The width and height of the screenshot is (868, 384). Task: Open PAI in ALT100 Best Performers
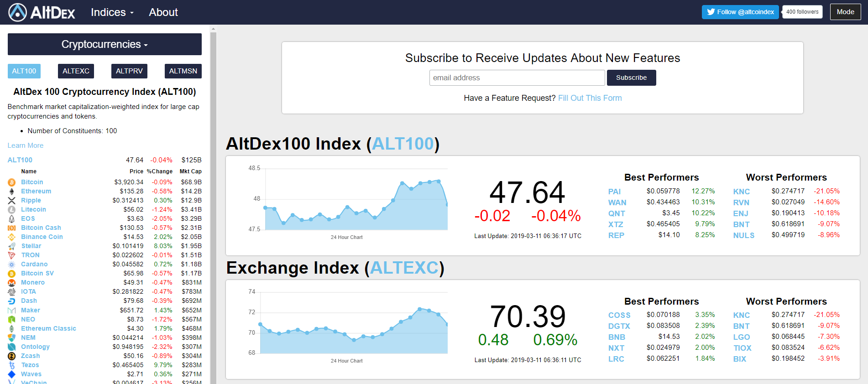[x=615, y=192]
